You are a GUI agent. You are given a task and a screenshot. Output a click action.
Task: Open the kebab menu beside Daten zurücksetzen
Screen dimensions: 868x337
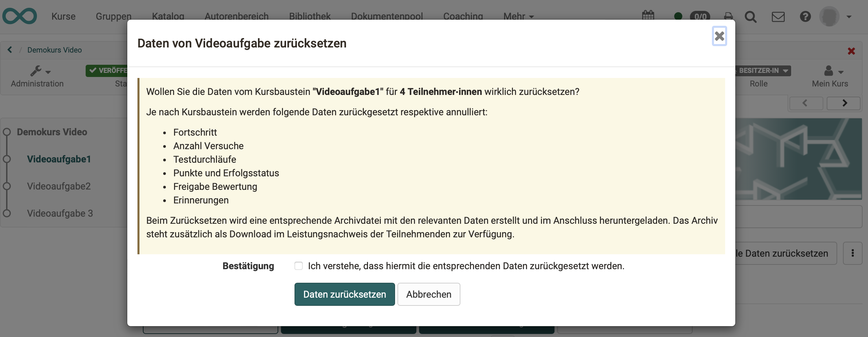(x=853, y=253)
